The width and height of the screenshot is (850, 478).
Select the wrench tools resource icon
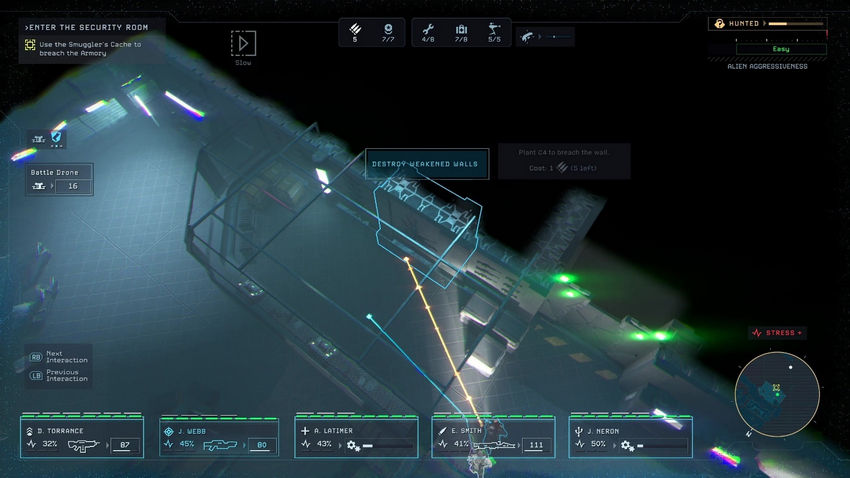pos(428,29)
